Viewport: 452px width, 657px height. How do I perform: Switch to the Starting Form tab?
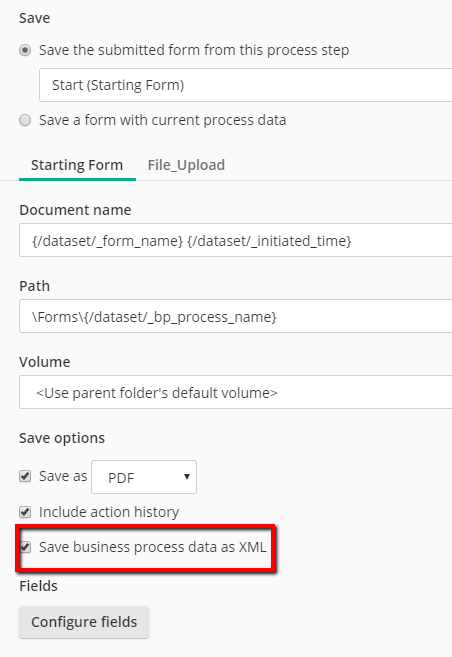[x=77, y=165]
